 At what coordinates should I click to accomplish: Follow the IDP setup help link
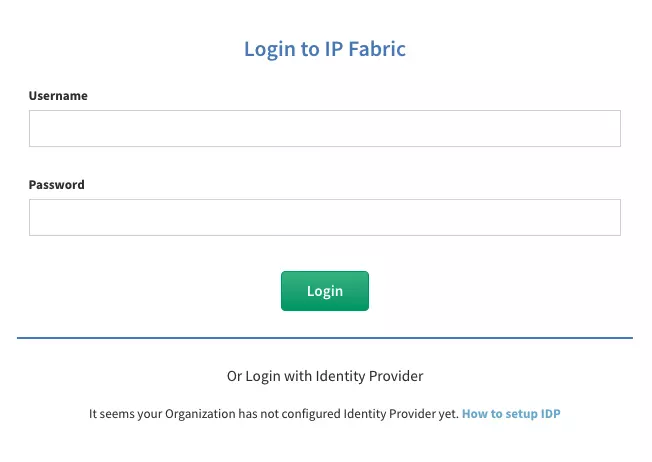pos(510,413)
